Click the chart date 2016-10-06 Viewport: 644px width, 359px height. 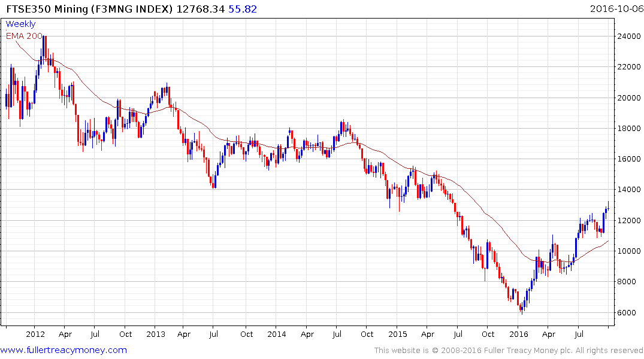[617, 9]
